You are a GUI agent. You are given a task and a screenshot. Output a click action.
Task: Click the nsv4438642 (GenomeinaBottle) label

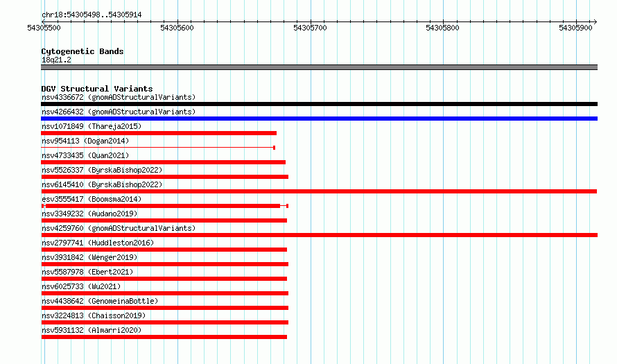click(x=100, y=301)
